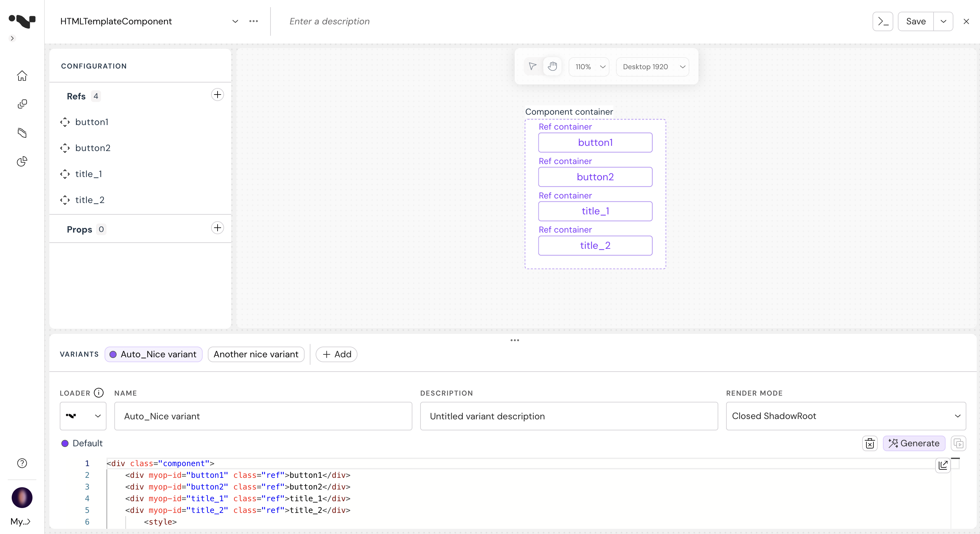Click the Enter a description field
The width and height of the screenshot is (980, 534).
click(x=330, y=21)
